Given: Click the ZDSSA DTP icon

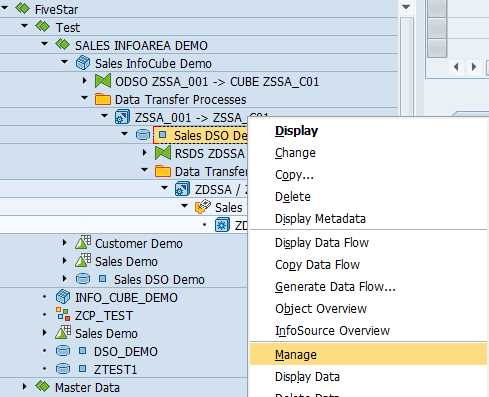Looking at the screenshot, I should (182, 189).
